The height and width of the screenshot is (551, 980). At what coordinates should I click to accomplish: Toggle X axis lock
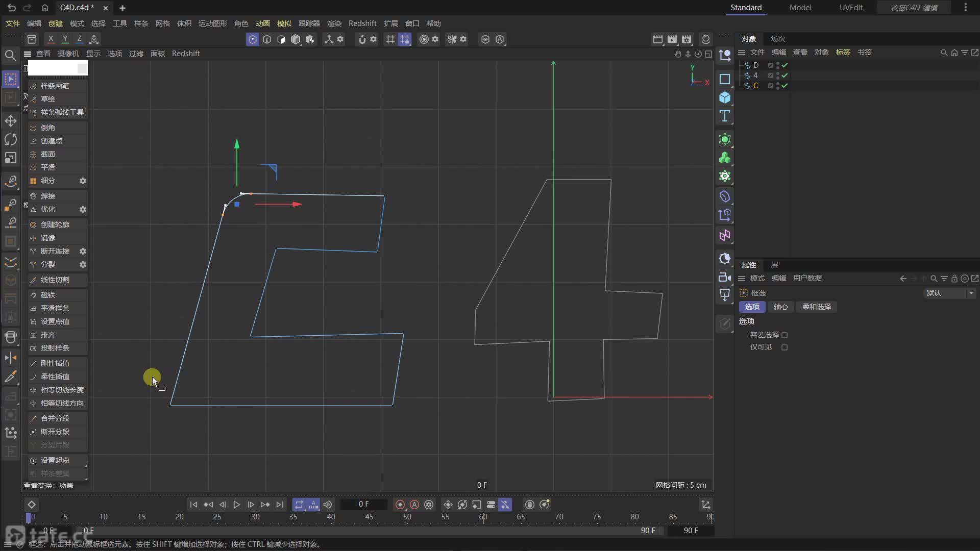51,39
